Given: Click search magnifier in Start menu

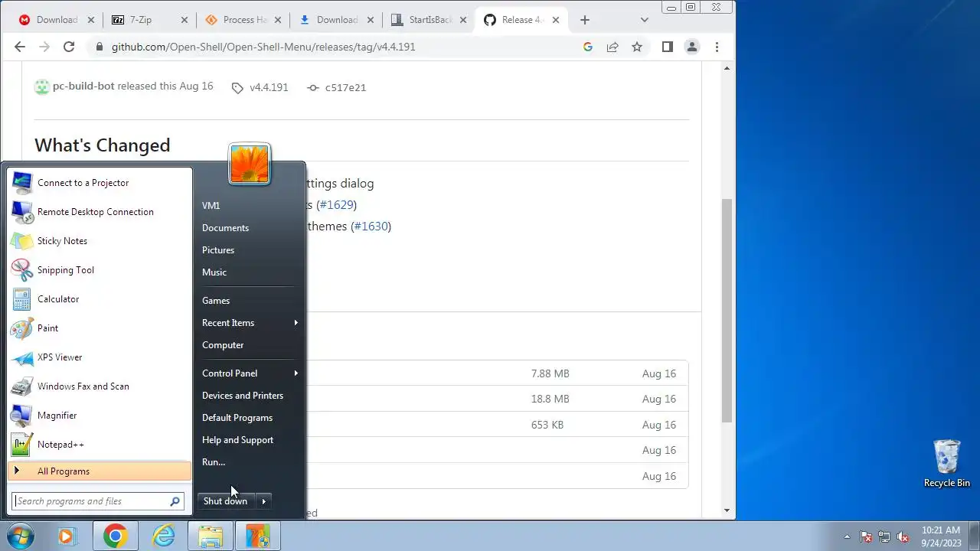Looking at the screenshot, I should 175,501.
